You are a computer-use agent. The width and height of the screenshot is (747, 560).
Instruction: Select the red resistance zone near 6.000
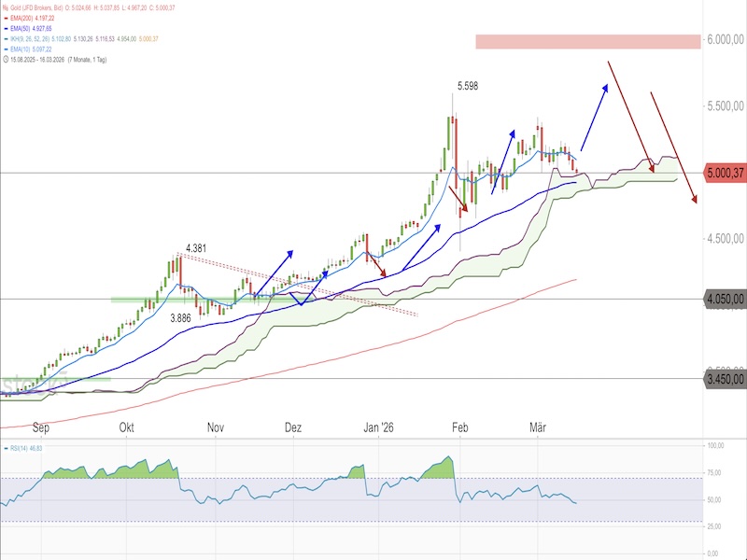tap(586, 41)
